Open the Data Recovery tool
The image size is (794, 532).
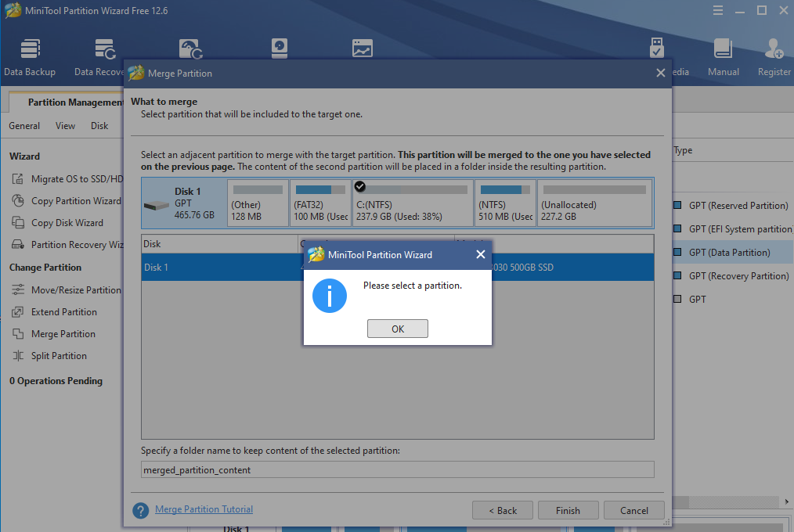pos(99,58)
